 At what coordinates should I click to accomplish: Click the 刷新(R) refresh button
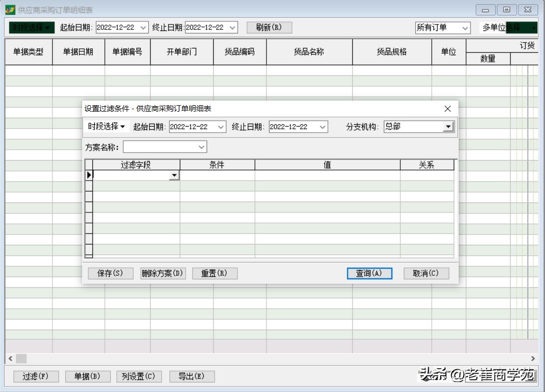(270, 27)
